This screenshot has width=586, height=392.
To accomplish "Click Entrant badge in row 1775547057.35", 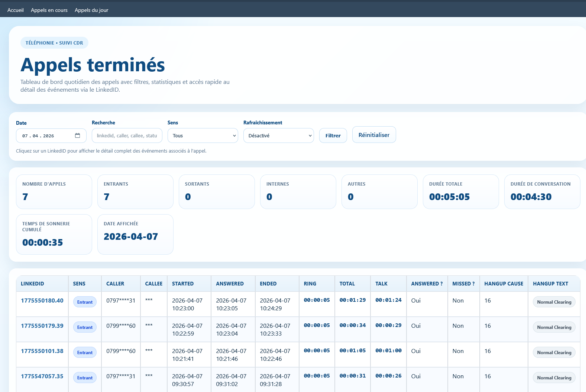I will (x=85, y=378).
